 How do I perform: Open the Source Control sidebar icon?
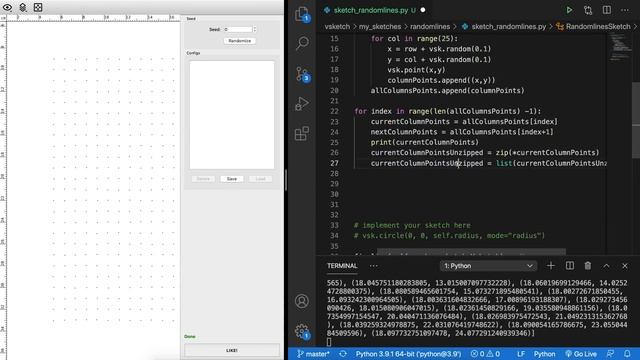pyautogui.click(x=302, y=74)
